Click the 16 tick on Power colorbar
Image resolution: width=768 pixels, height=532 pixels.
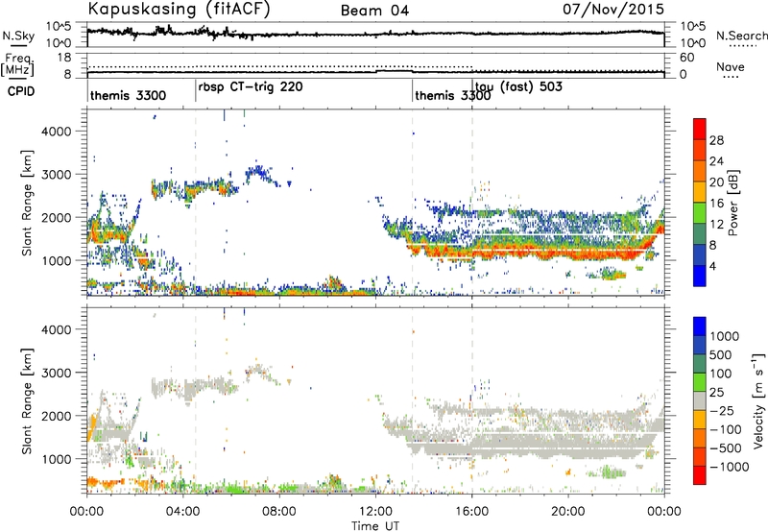tap(716, 204)
